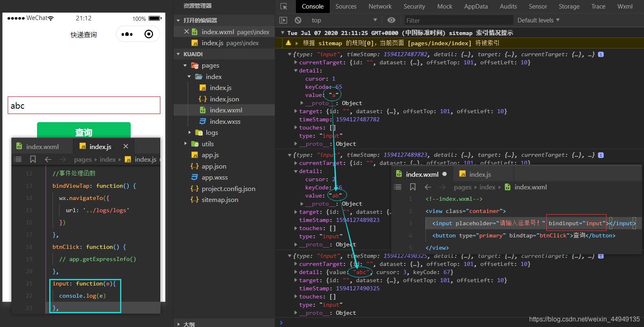Tap the mini program circular close capsule
The width and height of the screenshot is (644, 327).
tap(149, 34)
